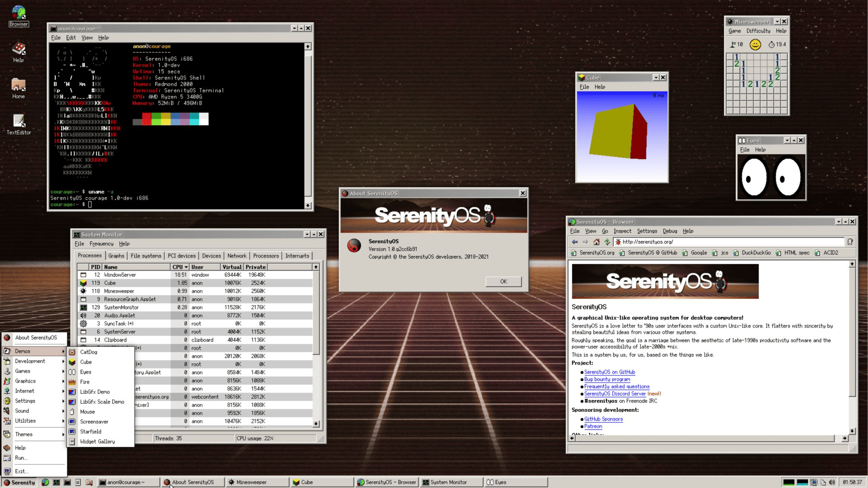Bookmark the page using the bookmark icon
Viewport: 868px width, 488px height.
(850, 242)
